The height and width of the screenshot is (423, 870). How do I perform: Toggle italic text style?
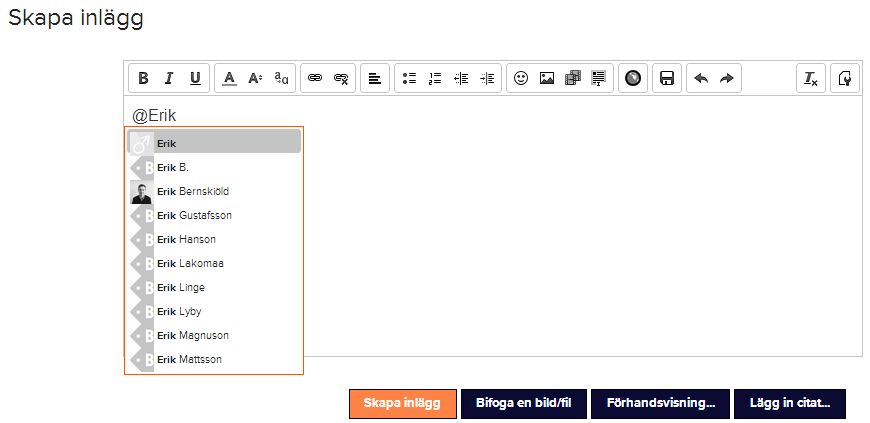pyautogui.click(x=169, y=78)
